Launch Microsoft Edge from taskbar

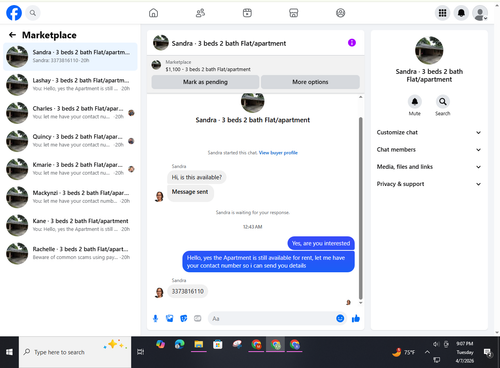pos(180,344)
